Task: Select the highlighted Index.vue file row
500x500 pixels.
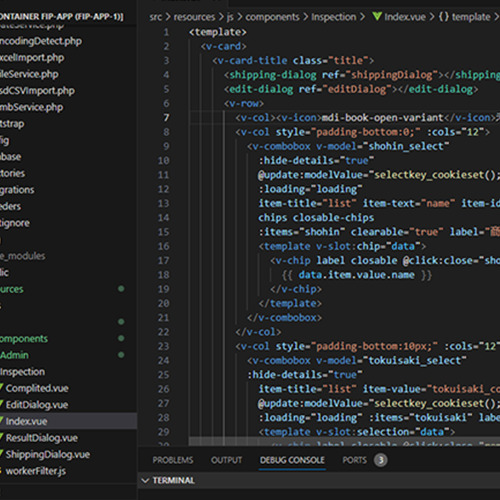Action: point(68,421)
